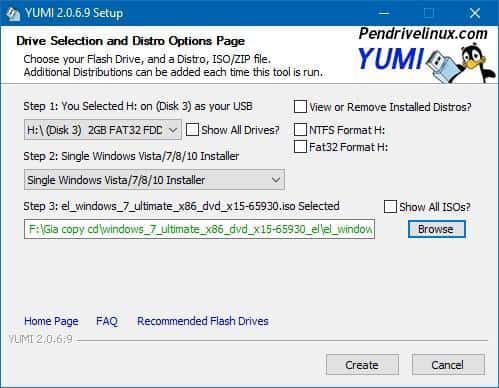The image size is (499, 388).
Task: Click the Cancel button
Action: [448, 365]
